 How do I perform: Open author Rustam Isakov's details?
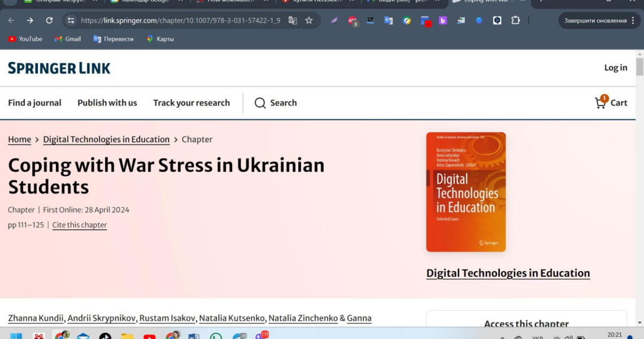coord(167,319)
